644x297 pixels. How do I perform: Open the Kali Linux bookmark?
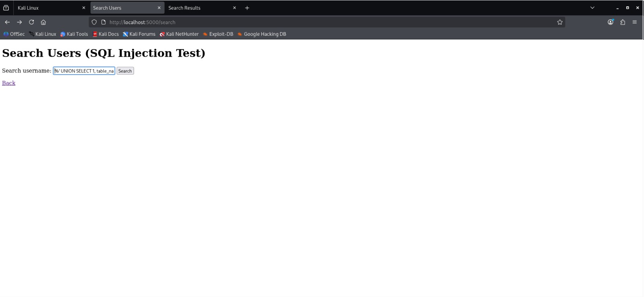(43, 34)
